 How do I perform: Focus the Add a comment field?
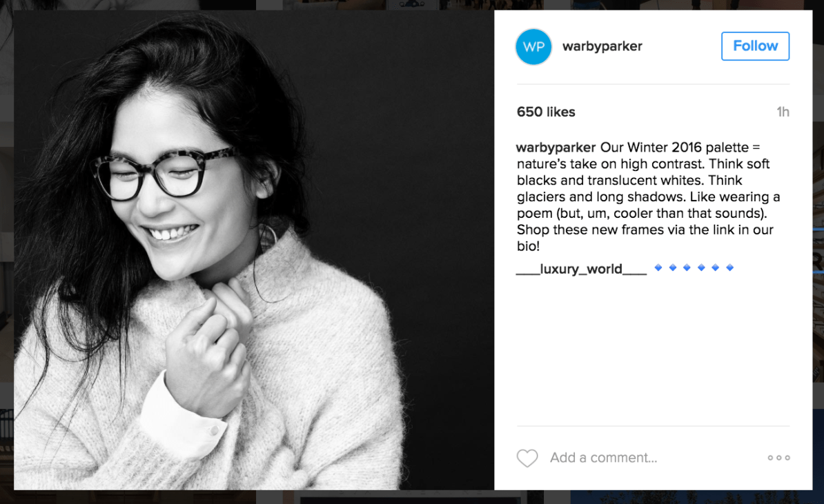tap(603, 458)
